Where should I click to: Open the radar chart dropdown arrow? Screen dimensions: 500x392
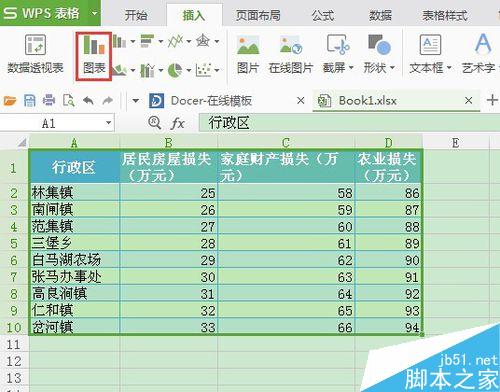click(217, 42)
